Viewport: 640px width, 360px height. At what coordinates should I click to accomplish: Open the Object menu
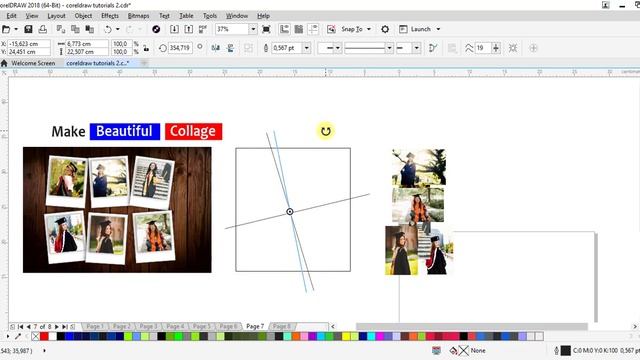coord(83,16)
